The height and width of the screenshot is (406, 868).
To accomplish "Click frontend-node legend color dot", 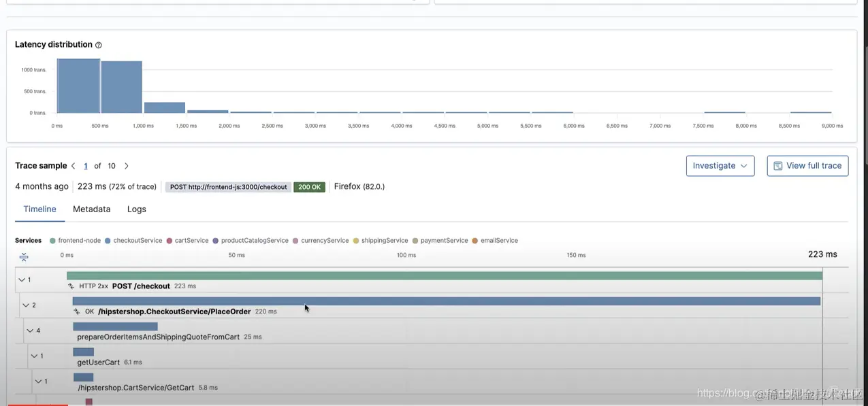I will (x=52, y=241).
